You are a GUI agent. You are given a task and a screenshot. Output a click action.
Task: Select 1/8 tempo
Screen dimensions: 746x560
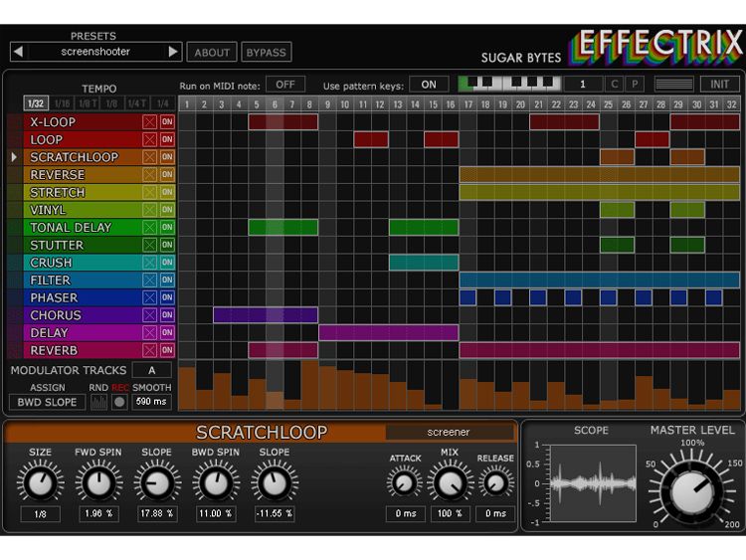pyautogui.click(x=111, y=103)
